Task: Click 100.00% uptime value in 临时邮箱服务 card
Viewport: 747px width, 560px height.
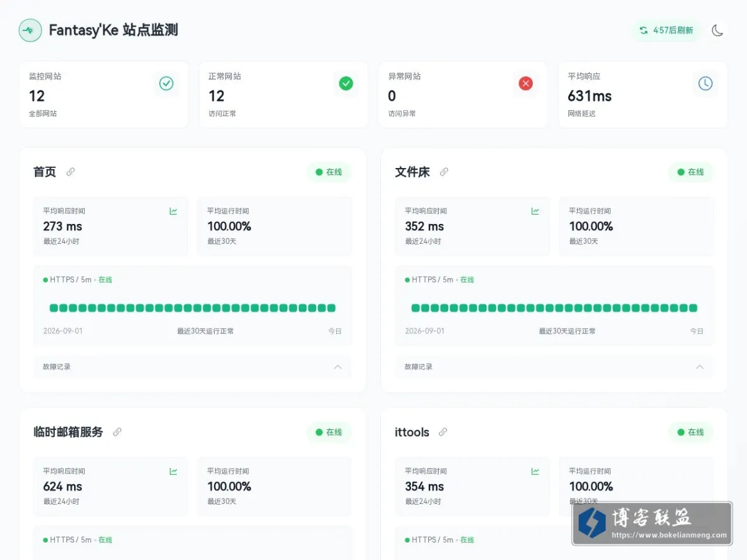Action: 229,487
